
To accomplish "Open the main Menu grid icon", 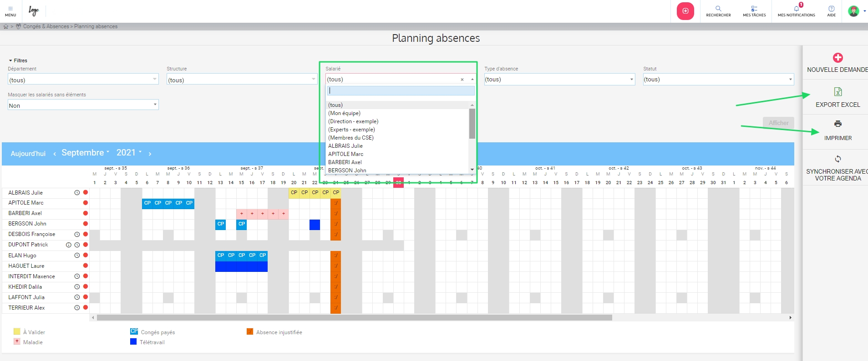I will [10, 11].
